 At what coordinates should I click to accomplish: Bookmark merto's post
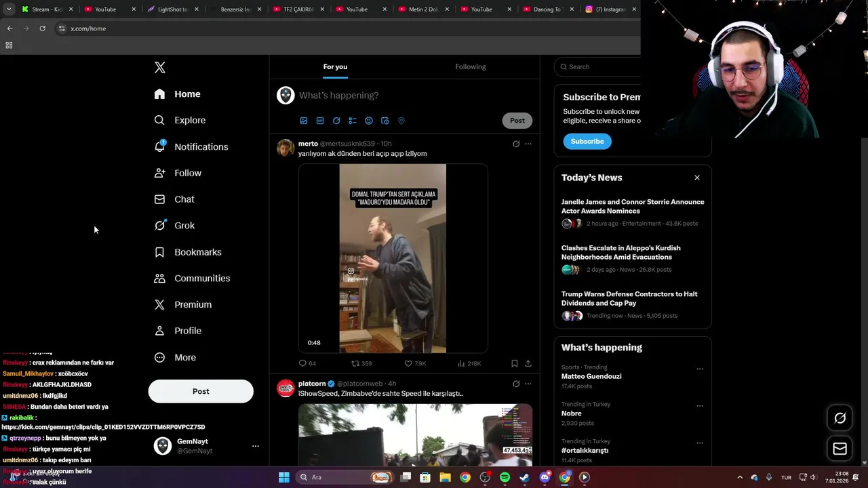pos(515,363)
